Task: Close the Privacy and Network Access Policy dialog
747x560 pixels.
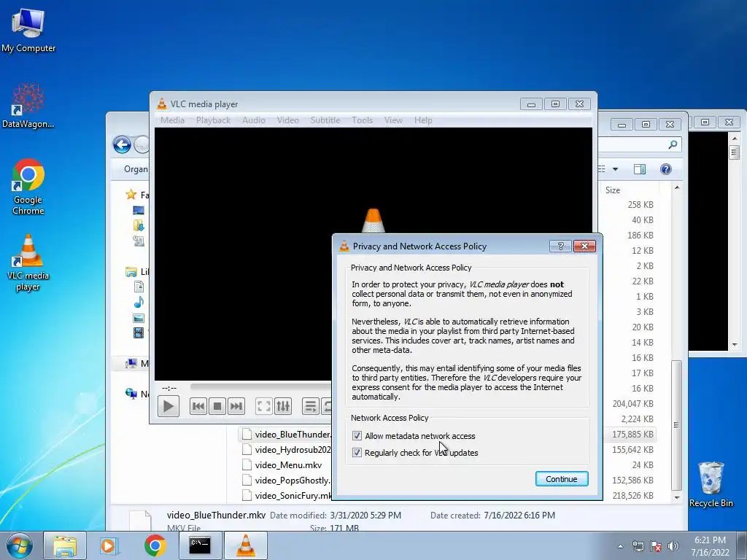Action: pyautogui.click(x=584, y=246)
